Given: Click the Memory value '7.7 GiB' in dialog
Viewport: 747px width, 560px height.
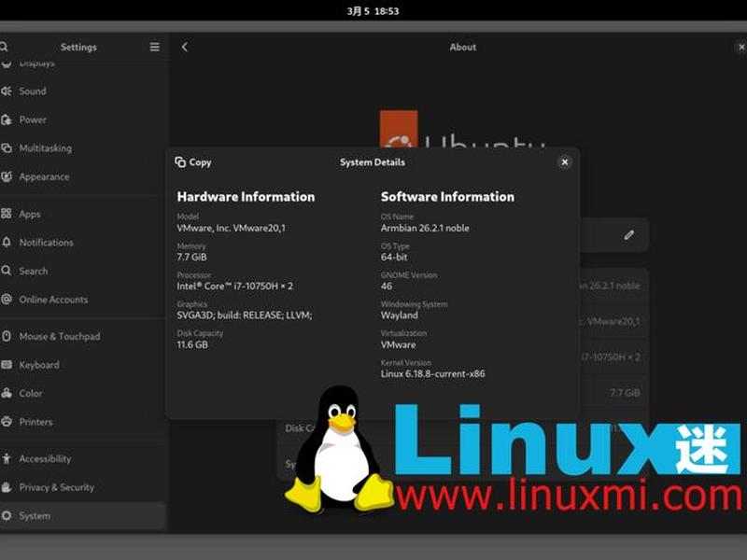Looking at the screenshot, I should click(192, 258).
